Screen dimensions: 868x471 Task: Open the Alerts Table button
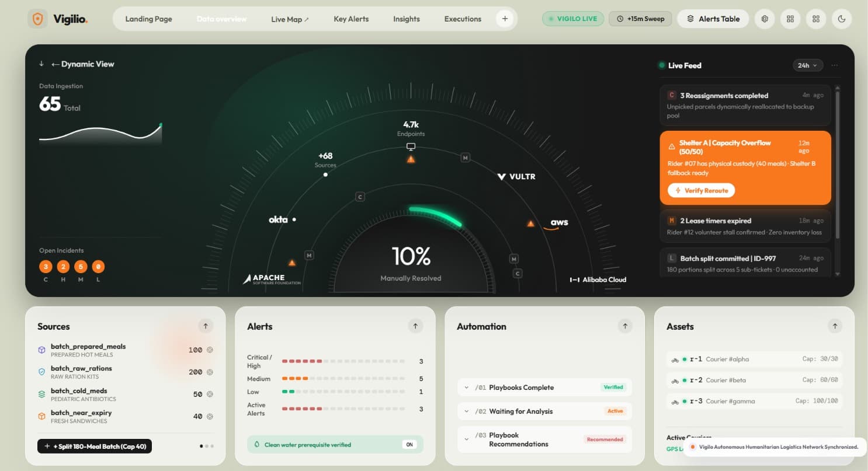[713, 19]
